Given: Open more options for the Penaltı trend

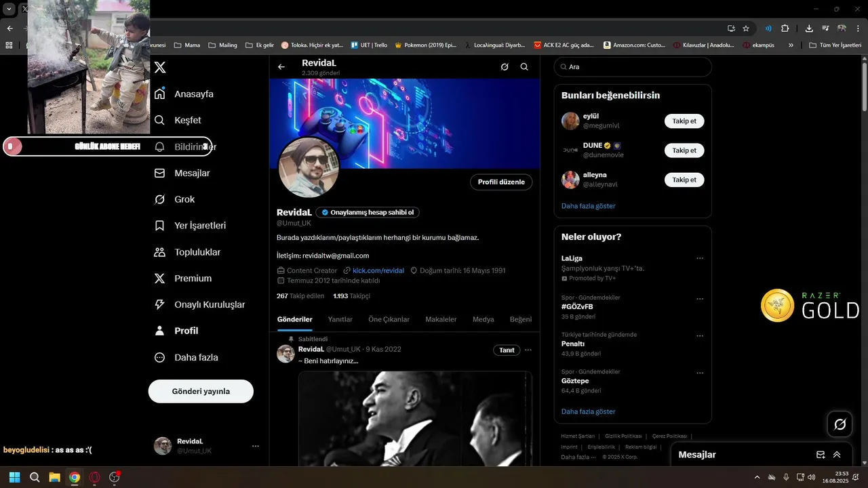Looking at the screenshot, I should [x=700, y=336].
